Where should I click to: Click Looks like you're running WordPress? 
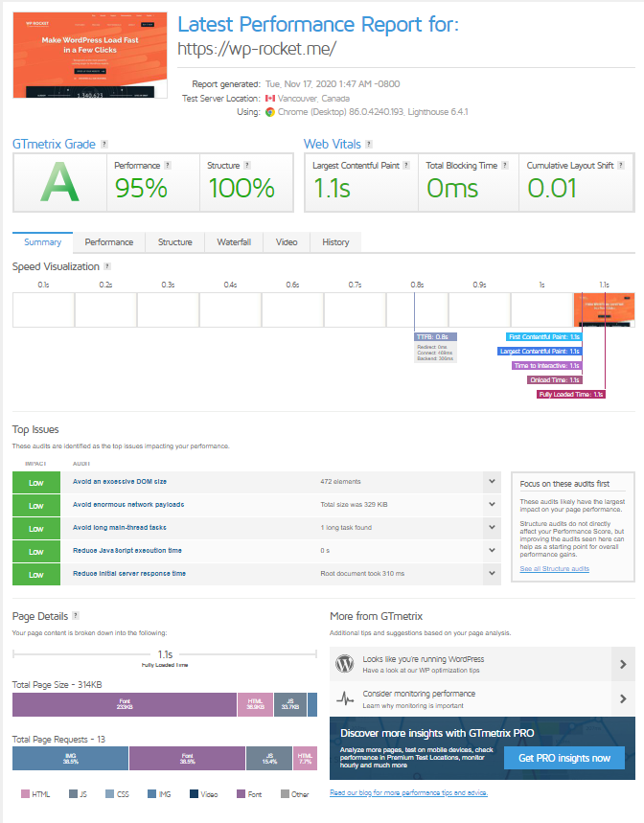point(423,659)
